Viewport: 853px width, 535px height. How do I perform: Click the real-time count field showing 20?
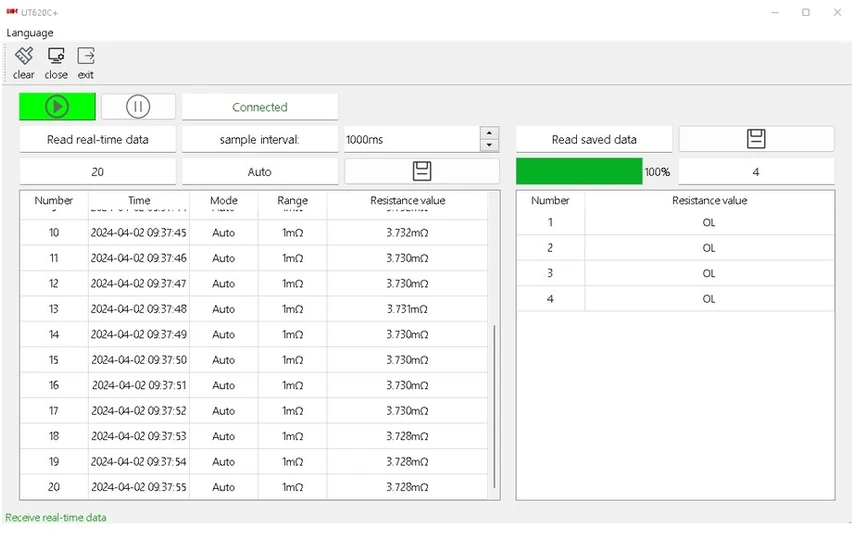pyautogui.click(x=97, y=171)
